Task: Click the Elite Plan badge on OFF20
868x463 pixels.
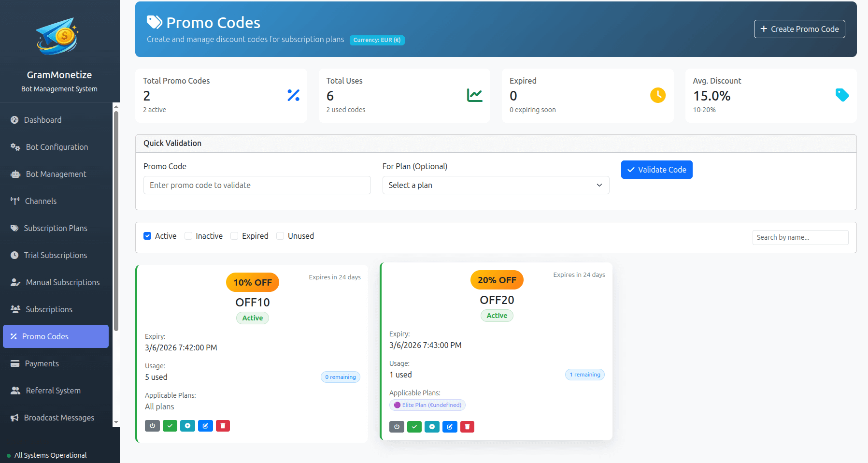Action: 427,405
